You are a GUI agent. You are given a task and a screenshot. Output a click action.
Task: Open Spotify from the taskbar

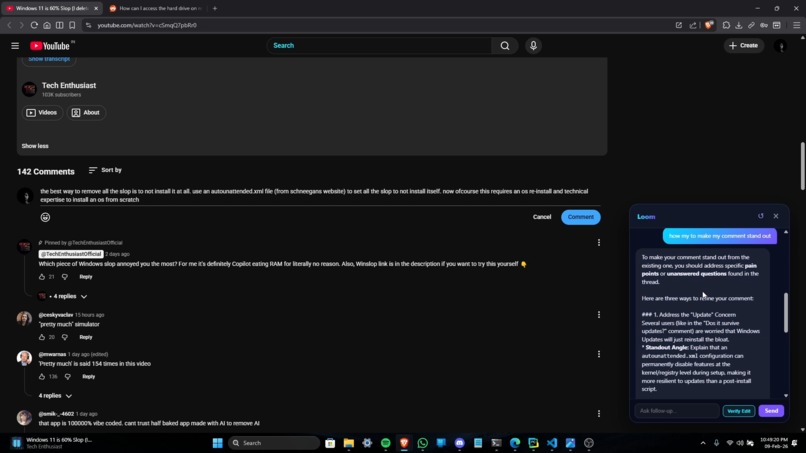(386, 443)
